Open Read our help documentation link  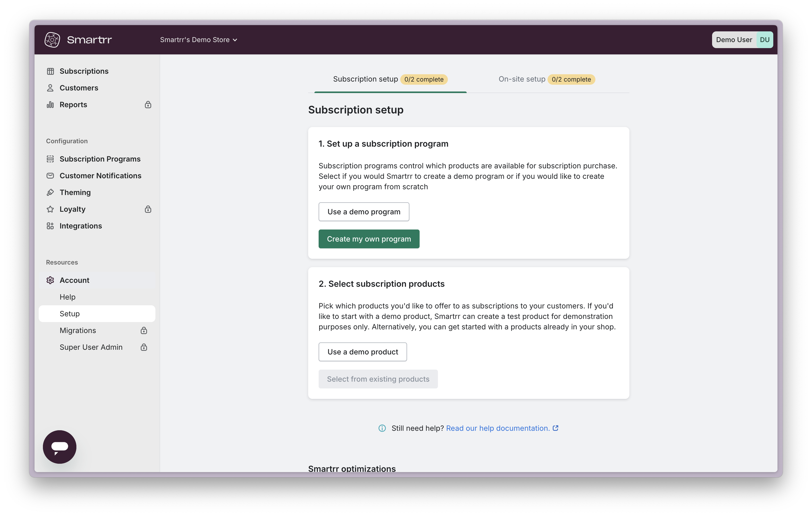click(x=498, y=428)
